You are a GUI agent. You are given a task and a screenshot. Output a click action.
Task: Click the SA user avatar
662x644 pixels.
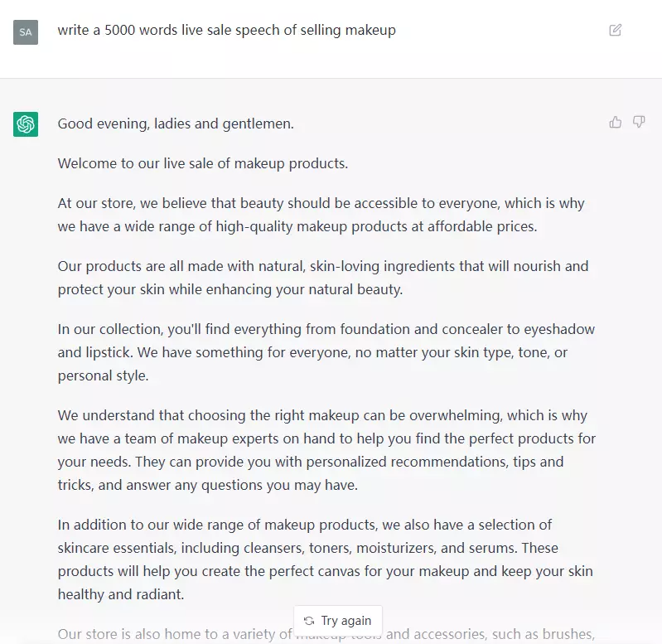[x=26, y=31]
